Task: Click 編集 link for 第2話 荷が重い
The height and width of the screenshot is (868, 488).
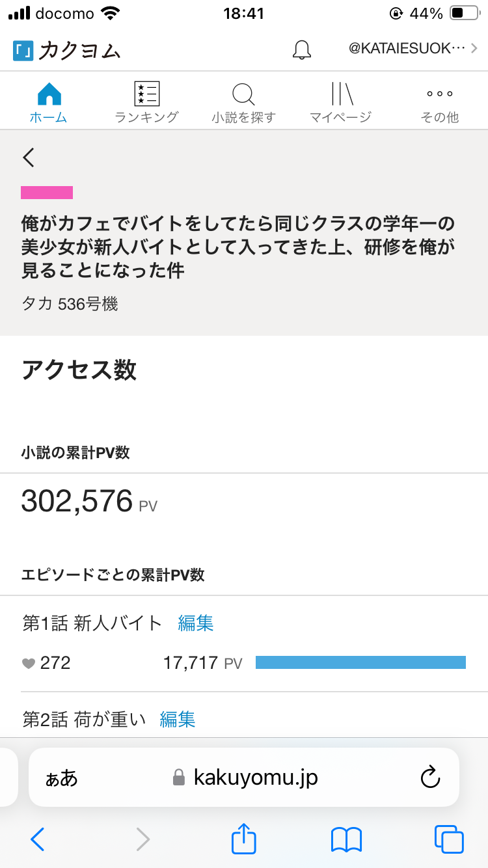Action: tap(178, 719)
